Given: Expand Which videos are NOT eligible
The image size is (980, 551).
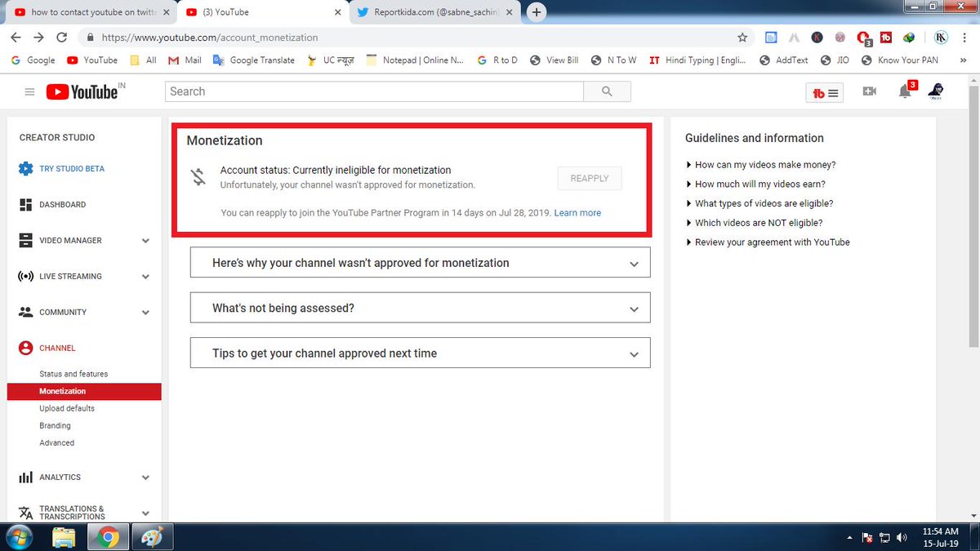Looking at the screenshot, I should pyautogui.click(x=755, y=223).
